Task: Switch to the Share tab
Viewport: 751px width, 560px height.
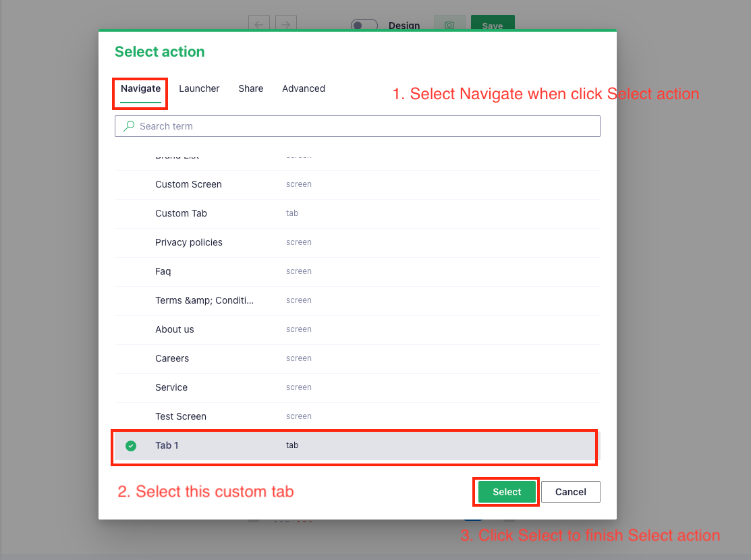Action: click(x=250, y=88)
